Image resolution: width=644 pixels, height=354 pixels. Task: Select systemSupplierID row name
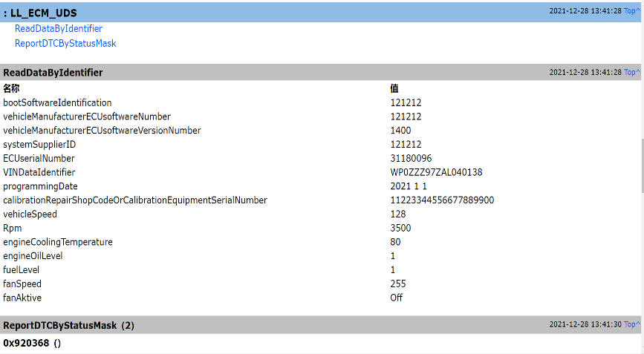39,145
